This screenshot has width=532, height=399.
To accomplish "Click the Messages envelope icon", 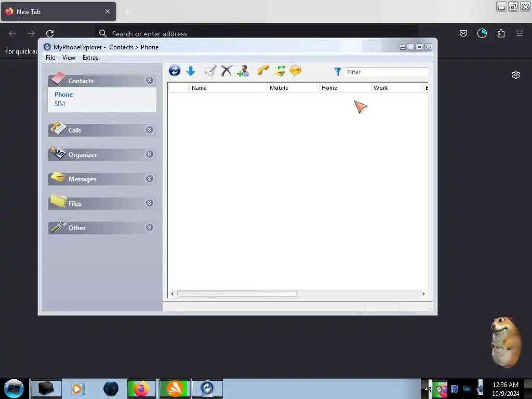I will pyautogui.click(x=58, y=177).
